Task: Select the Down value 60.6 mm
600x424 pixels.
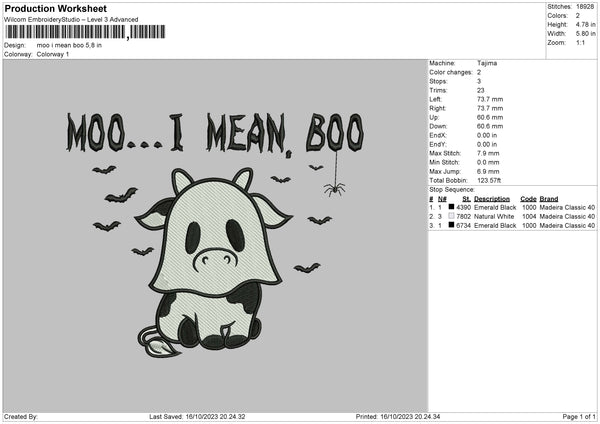Action: (490, 126)
